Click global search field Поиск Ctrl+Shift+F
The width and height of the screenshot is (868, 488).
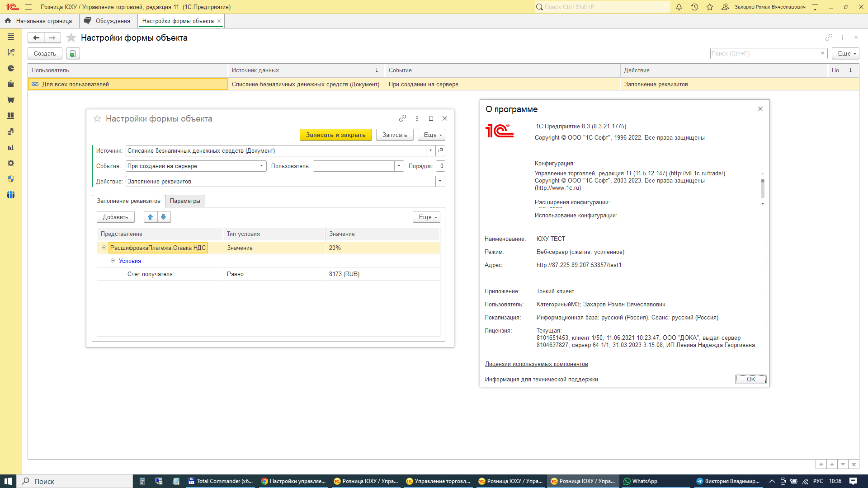[x=603, y=7]
